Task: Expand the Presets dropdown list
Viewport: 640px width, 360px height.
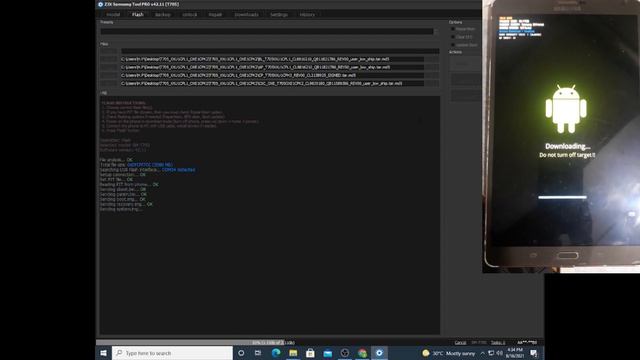Action: click(x=436, y=31)
